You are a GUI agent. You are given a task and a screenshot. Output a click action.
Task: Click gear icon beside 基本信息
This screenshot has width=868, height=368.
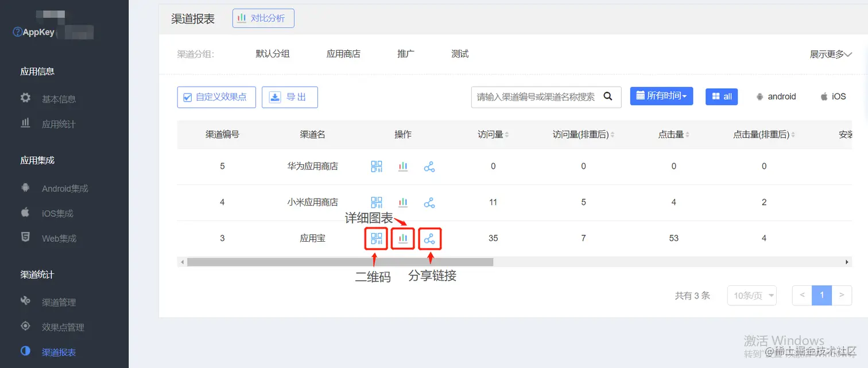(x=25, y=98)
